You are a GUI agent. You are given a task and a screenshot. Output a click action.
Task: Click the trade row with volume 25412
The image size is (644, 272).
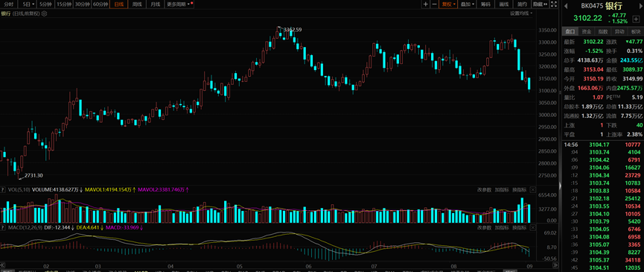pyautogui.click(x=602, y=198)
